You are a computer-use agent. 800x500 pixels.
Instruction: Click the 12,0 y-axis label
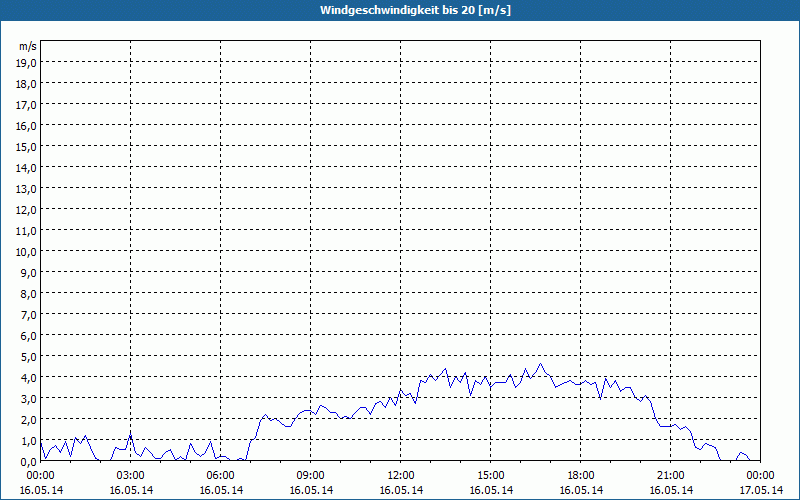click(26, 210)
